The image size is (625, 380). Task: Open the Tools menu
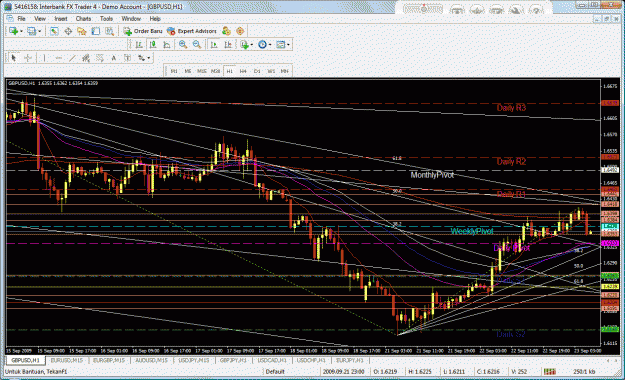pos(106,19)
